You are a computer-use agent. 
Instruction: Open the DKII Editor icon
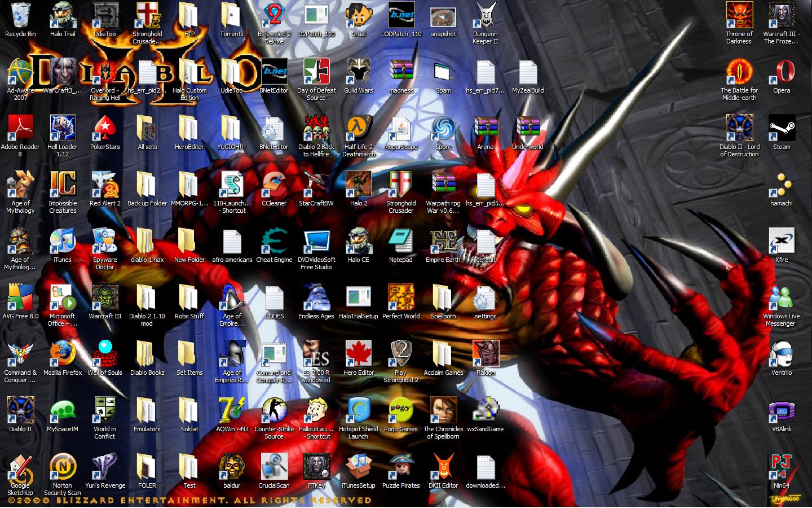coord(443,467)
